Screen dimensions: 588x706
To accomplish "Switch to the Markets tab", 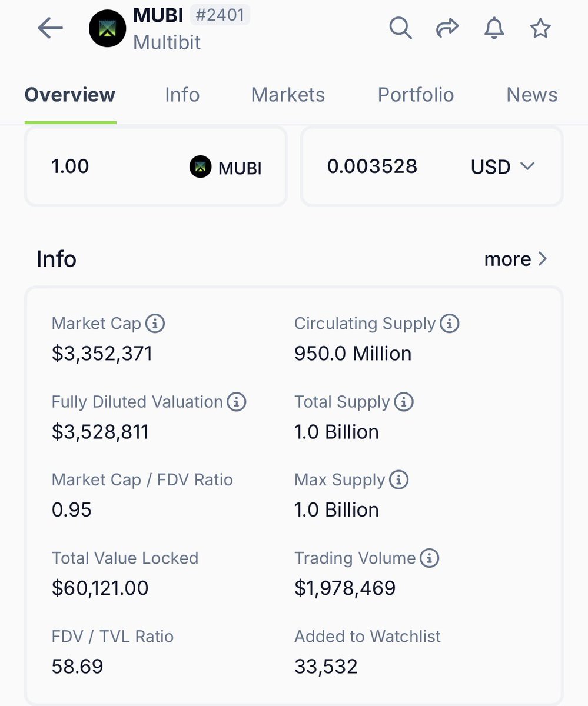I will 288,95.
